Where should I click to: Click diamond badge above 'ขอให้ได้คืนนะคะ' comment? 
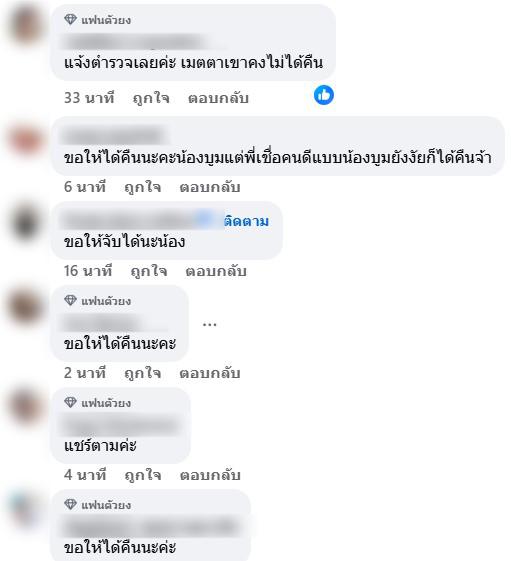(x=70, y=301)
